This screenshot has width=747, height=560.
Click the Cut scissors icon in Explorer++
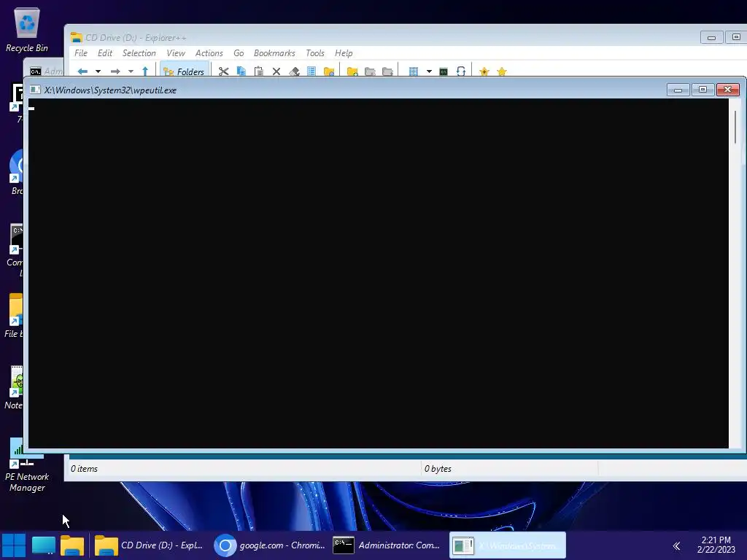tap(223, 71)
